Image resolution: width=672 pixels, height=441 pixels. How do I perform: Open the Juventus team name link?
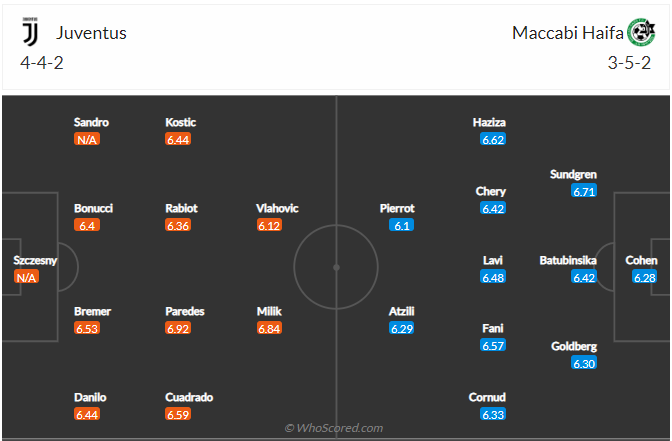click(x=91, y=33)
